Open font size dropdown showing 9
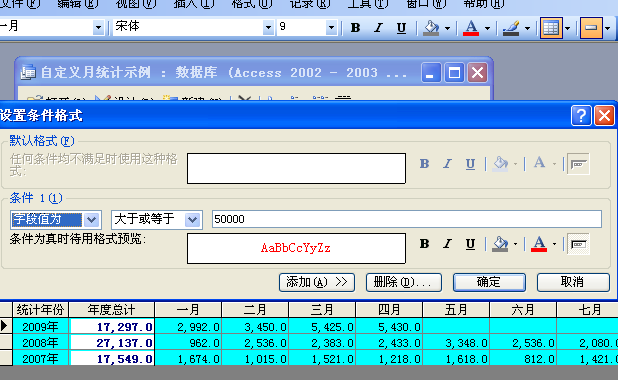The image size is (618, 380). pos(331,28)
